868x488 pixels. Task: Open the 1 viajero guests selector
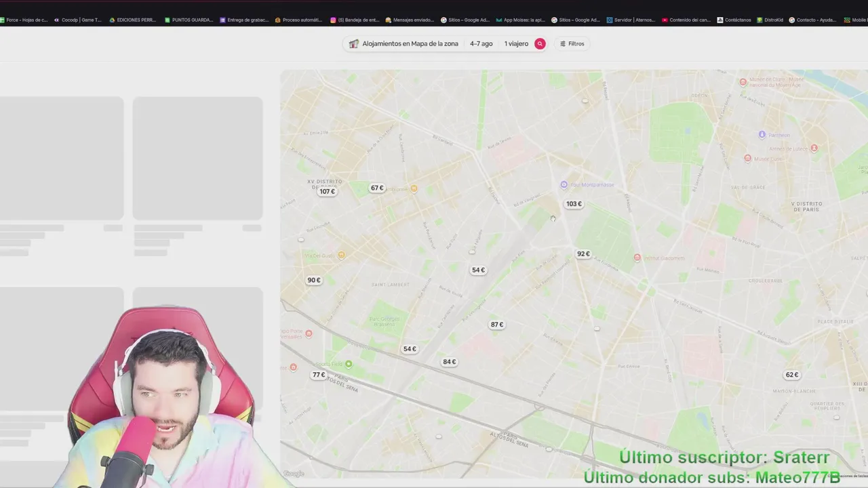[x=516, y=43]
